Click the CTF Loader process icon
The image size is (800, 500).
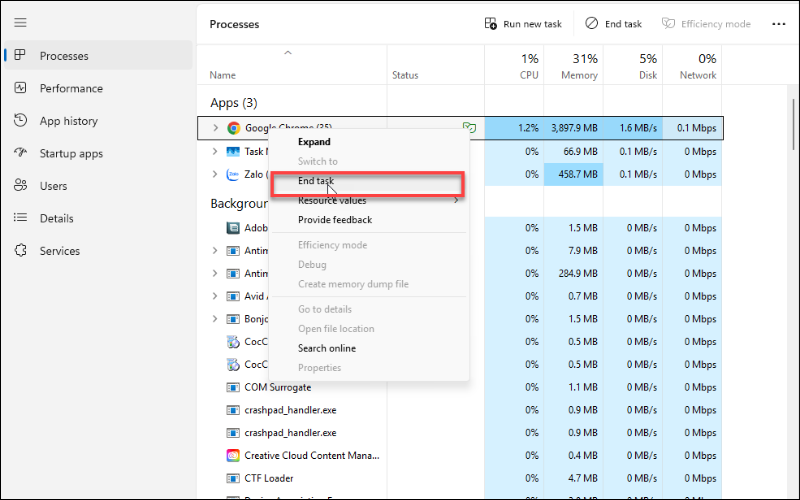point(233,478)
